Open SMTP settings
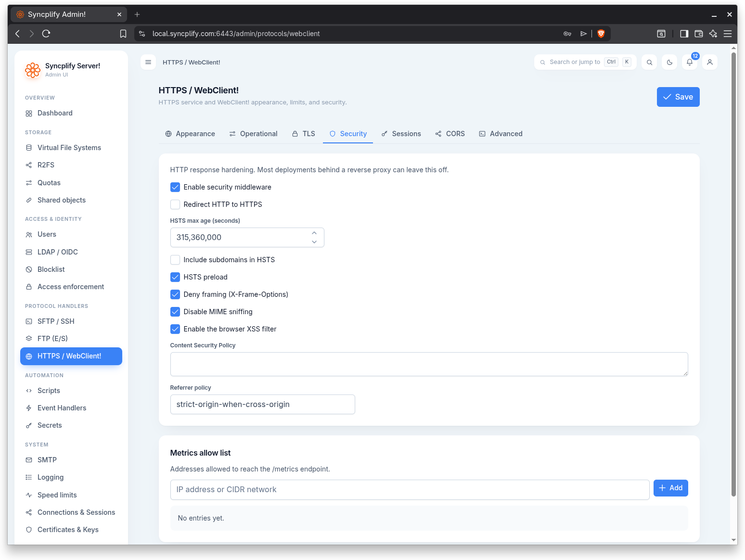 coord(71,460)
